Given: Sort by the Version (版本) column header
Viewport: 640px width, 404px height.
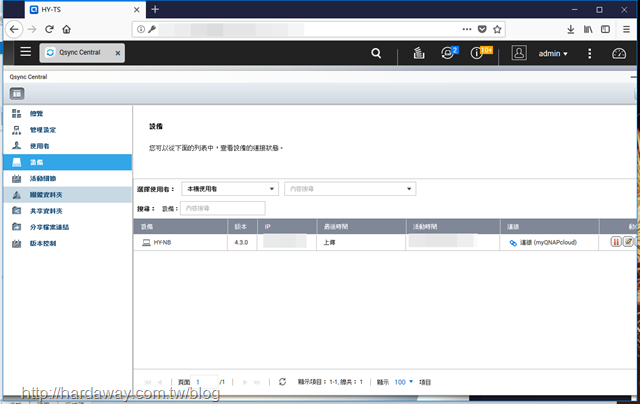Looking at the screenshot, I should pos(242,226).
